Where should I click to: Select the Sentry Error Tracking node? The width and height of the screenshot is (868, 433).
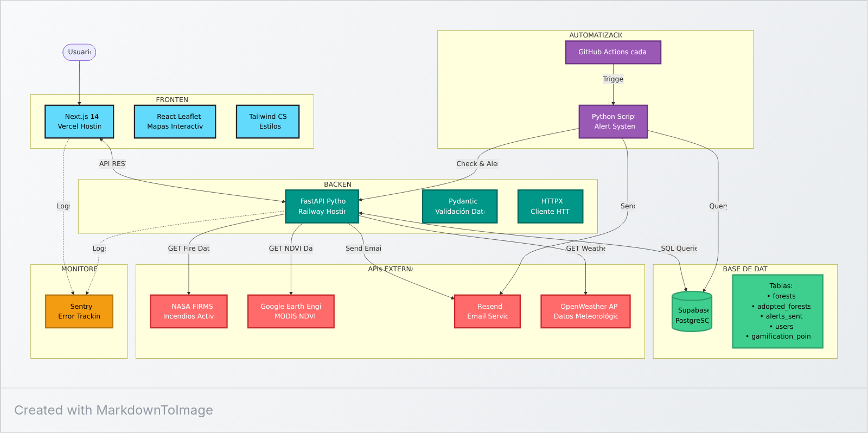[x=79, y=311]
